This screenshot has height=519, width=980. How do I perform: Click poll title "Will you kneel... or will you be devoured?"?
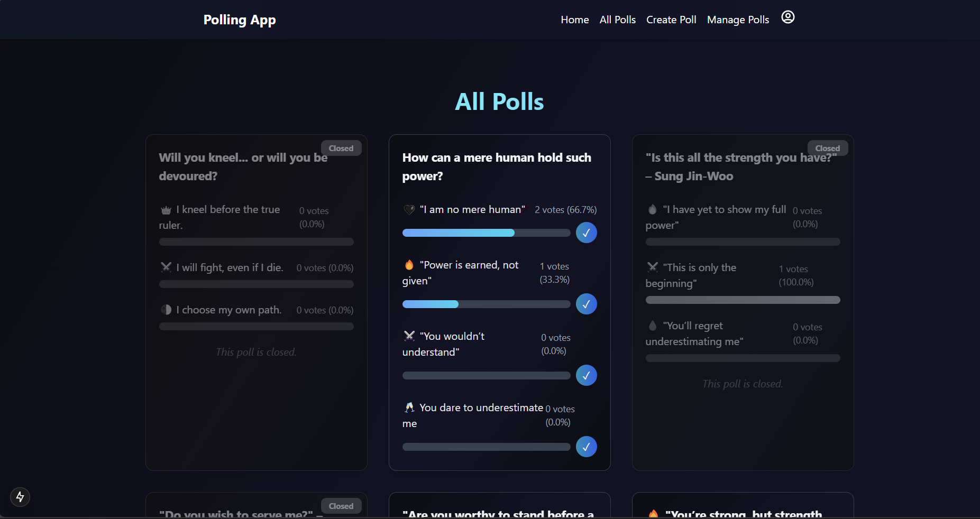click(x=243, y=166)
